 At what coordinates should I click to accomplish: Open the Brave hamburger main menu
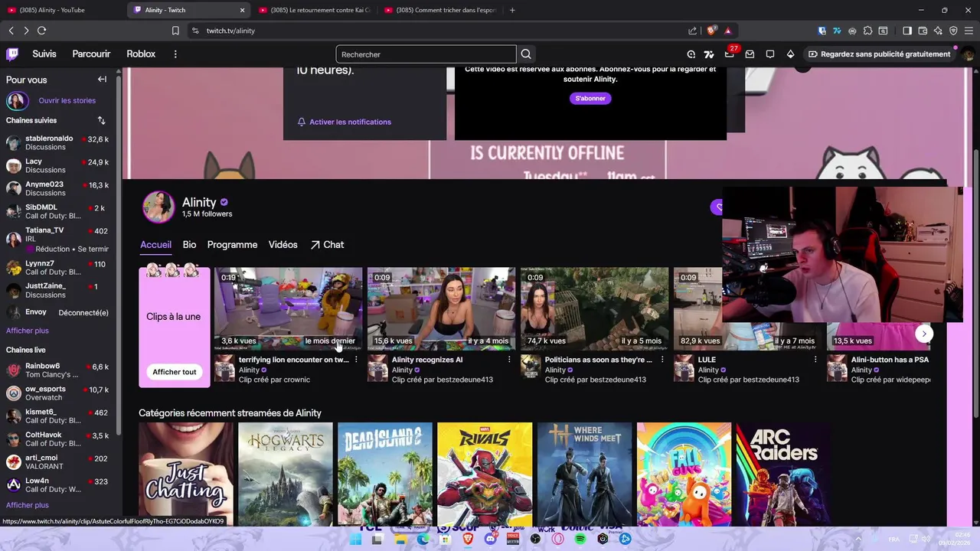click(x=969, y=31)
